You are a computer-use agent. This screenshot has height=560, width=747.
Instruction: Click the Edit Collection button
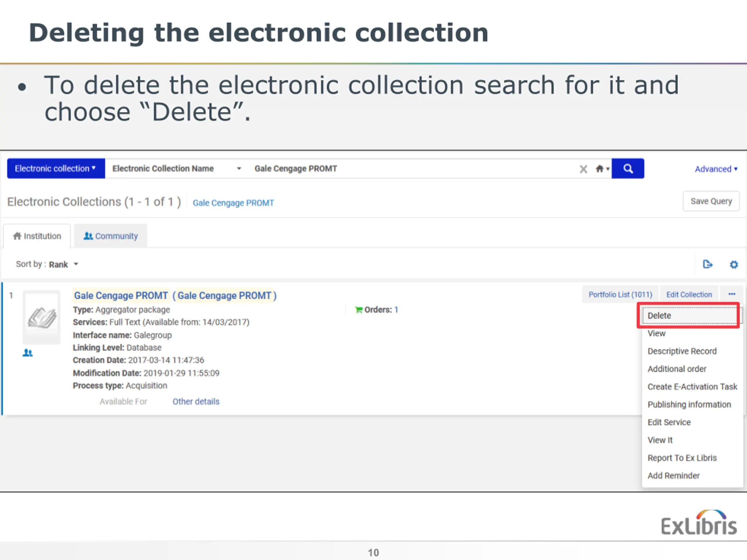coord(689,295)
